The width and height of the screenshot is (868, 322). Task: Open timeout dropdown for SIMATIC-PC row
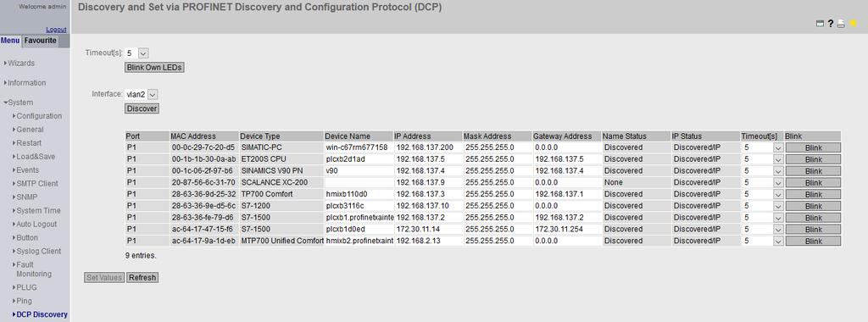click(x=764, y=147)
